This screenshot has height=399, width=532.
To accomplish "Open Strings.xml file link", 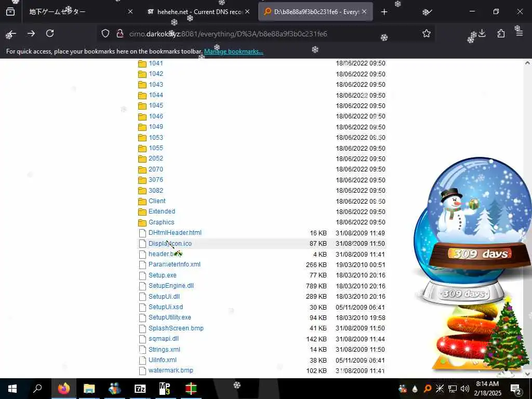I will coord(164,350).
